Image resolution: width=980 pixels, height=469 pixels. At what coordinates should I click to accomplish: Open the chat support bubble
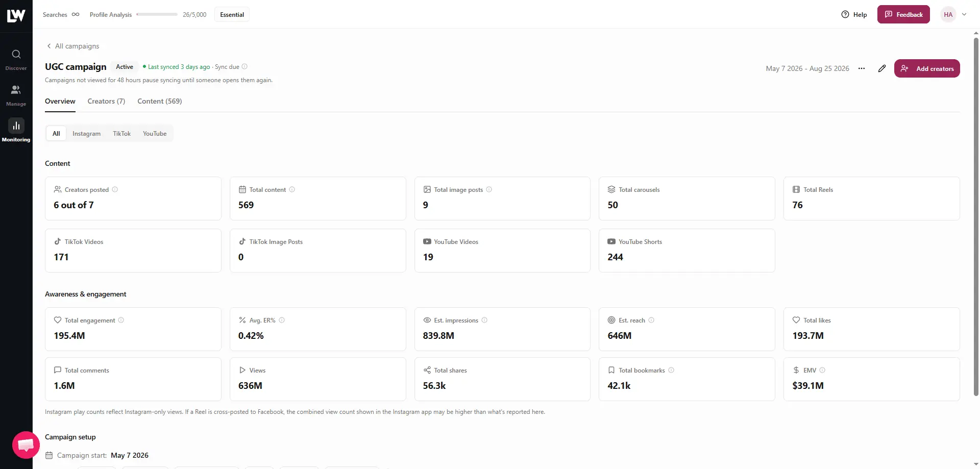26,445
